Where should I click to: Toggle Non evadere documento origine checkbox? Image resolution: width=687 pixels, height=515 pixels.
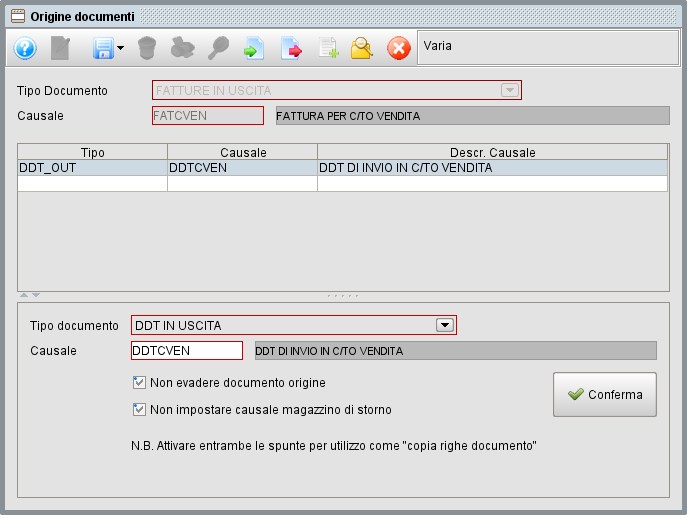pos(139,383)
